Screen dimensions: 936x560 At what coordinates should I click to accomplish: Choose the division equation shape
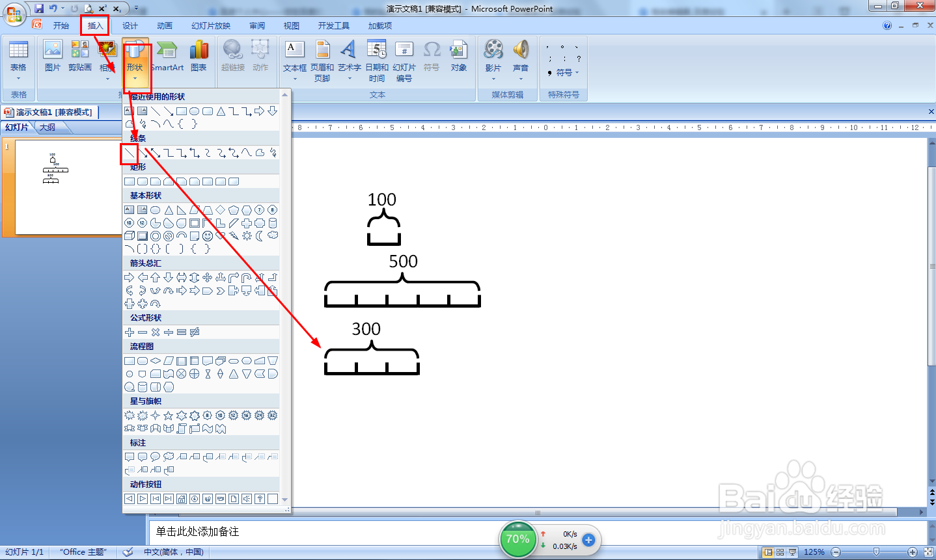[x=169, y=332]
